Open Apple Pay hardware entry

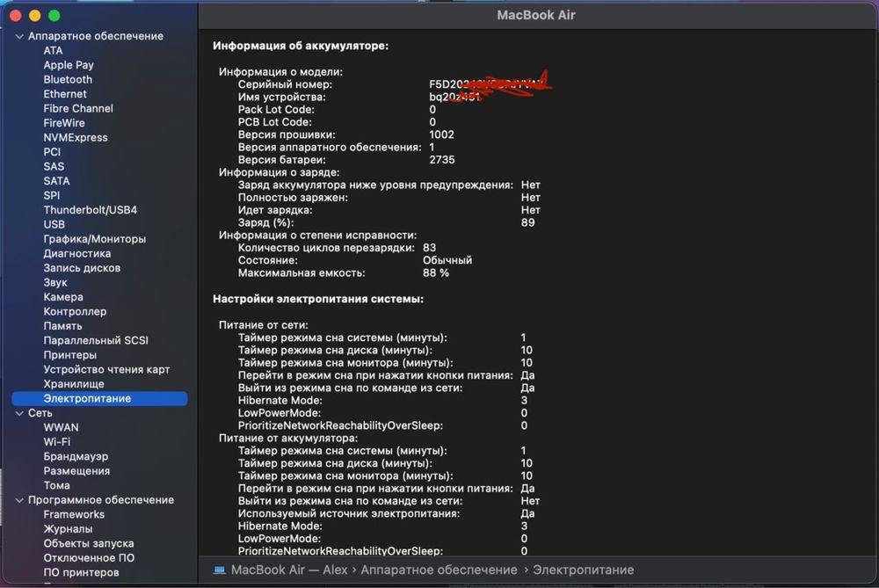tap(69, 65)
